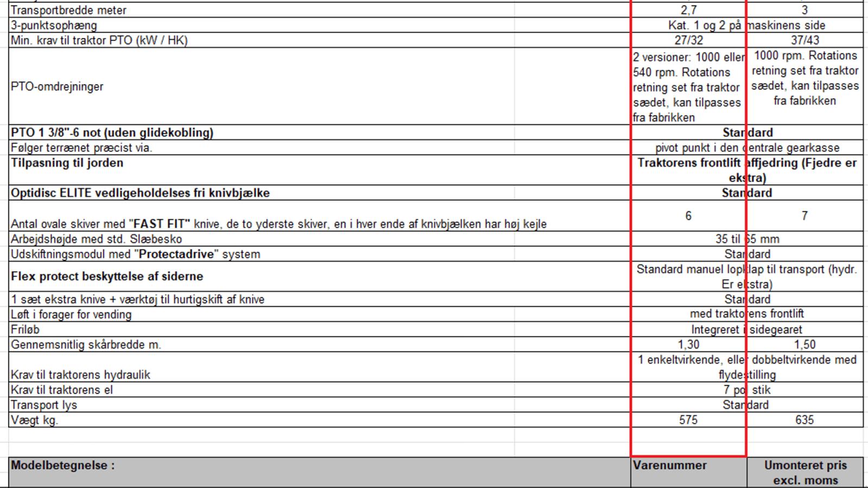Select the 'Flex protect beskyttelse af siderne' cell
The width and height of the screenshot is (868, 488).
coord(107,277)
